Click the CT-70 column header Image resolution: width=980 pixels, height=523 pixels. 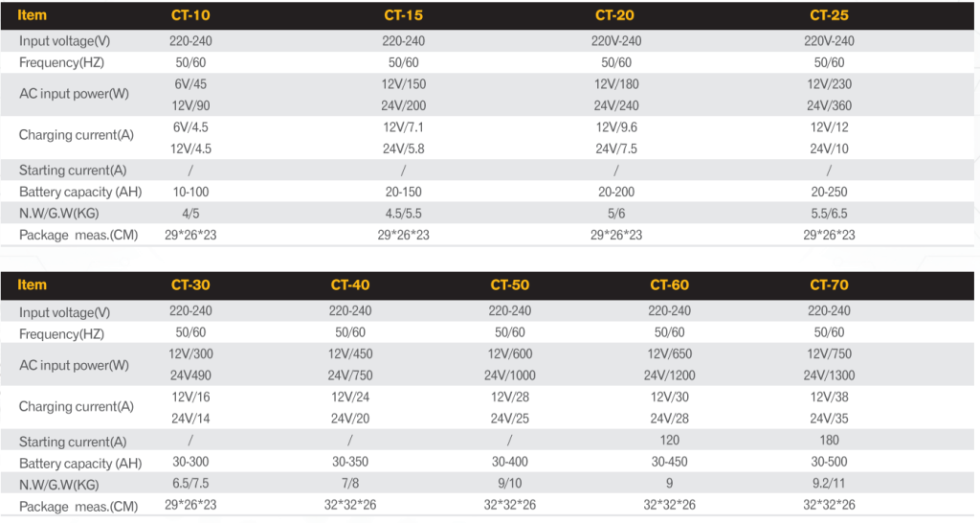point(829,284)
